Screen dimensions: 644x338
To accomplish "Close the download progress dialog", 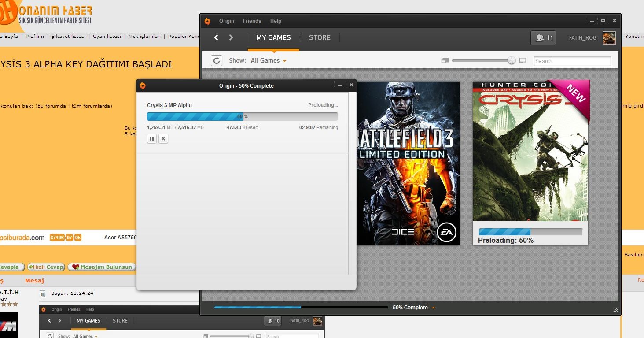I will point(351,85).
